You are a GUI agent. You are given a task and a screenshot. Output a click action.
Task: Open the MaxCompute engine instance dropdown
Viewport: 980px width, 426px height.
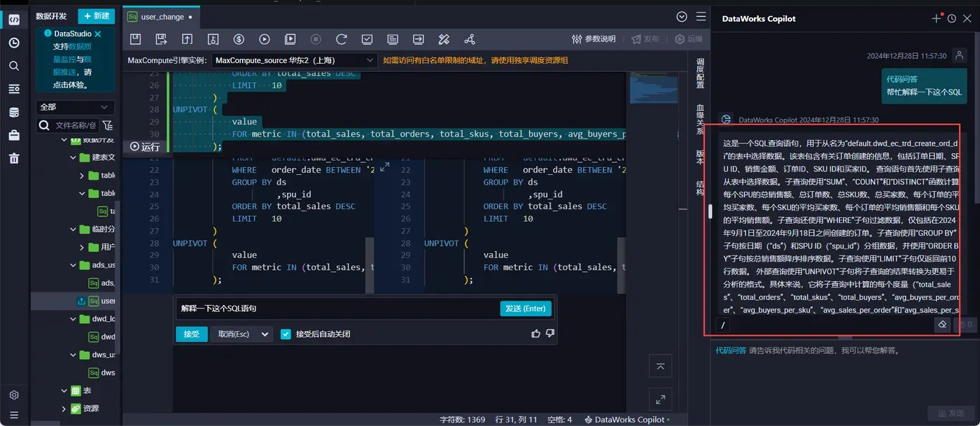(293, 61)
